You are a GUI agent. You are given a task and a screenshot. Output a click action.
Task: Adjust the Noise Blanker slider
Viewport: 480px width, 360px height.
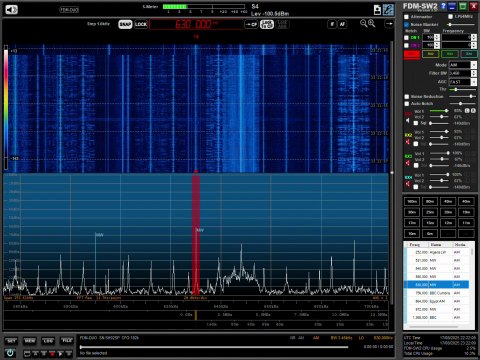[462, 25]
